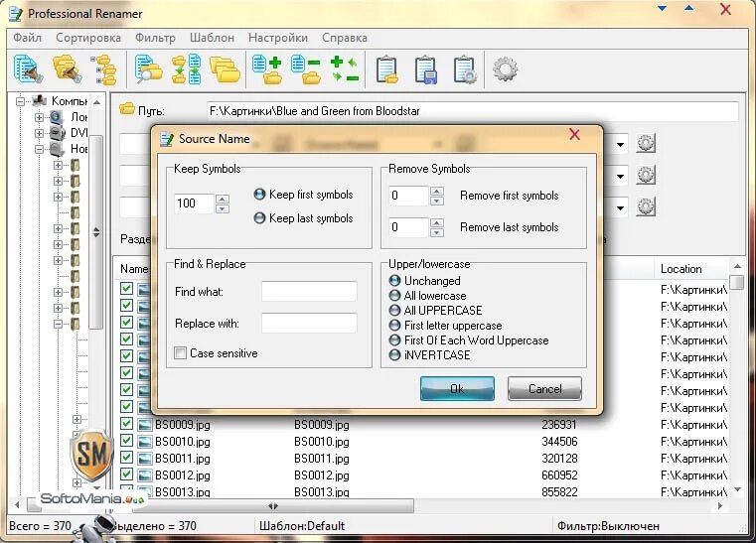Click the rename files toolbar icon

tap(29, 68)
